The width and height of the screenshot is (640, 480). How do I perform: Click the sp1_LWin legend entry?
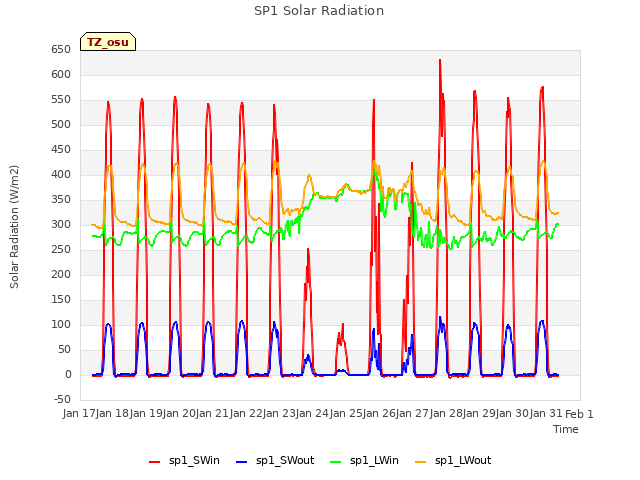pos(364,461)
